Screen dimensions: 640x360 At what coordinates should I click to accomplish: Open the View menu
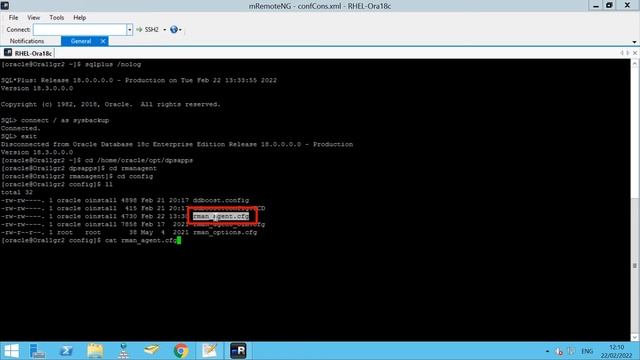click(33, 18)
